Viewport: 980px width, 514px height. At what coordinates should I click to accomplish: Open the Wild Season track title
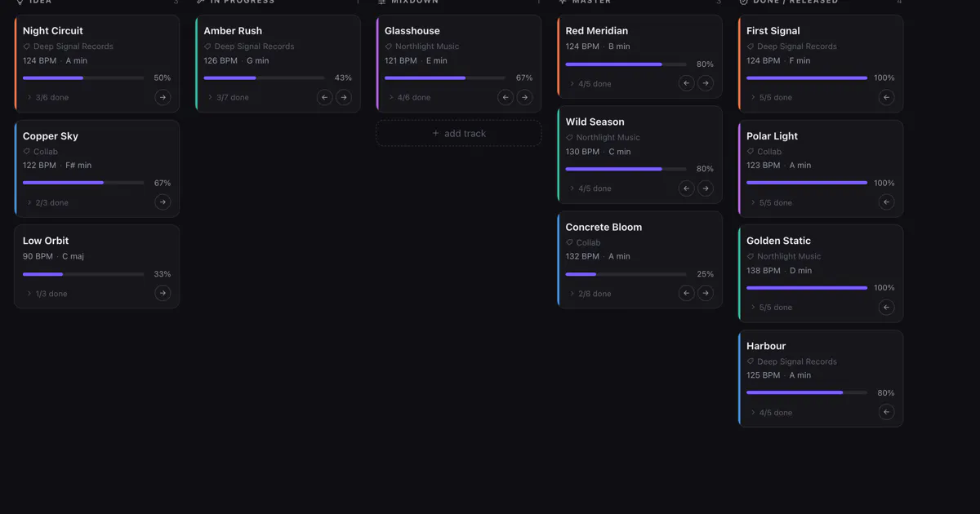(x=595, y=122)
